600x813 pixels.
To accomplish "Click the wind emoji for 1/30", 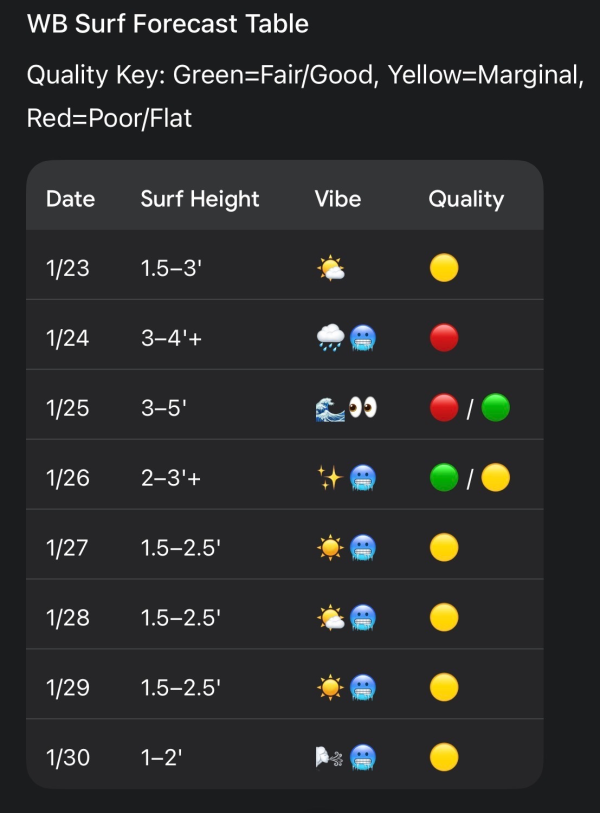I will [329, 758].
